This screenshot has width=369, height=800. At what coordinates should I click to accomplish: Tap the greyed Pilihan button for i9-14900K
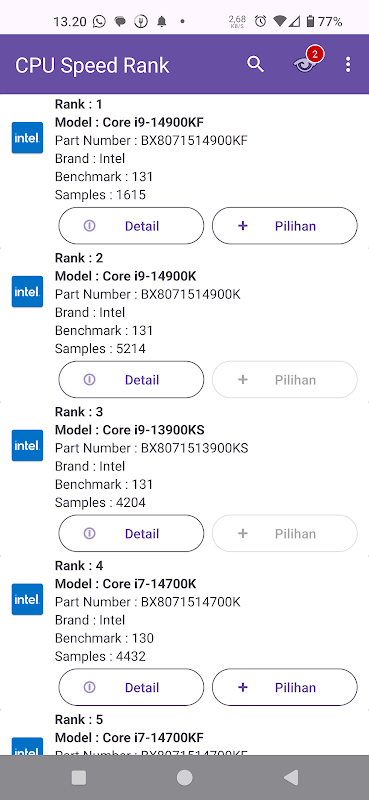pos(285,380)
